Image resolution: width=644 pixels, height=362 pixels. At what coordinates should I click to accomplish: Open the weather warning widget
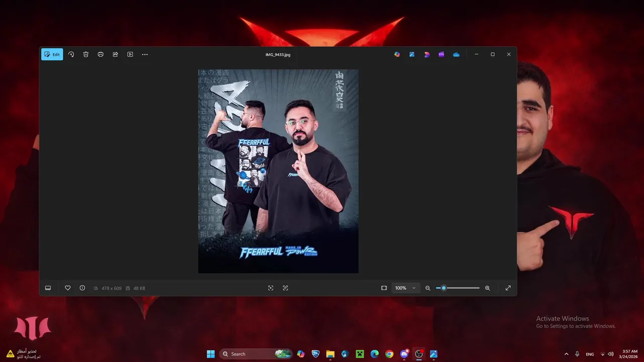[23, 354]
